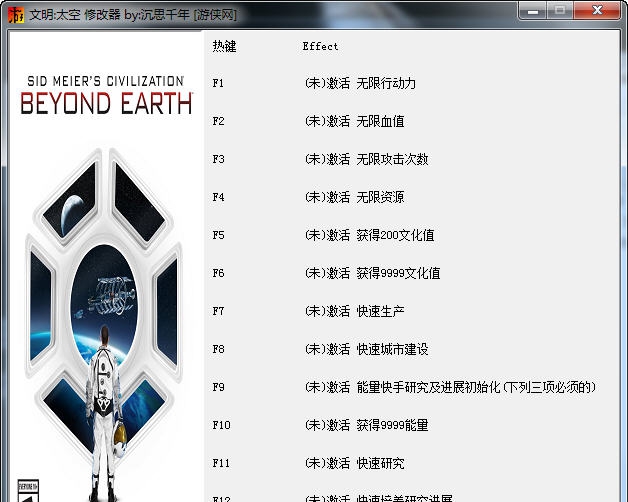628x502 pixels.
Task: Click the F8 hotkey label
Action: pyautogui.click(x=218, y=349)
